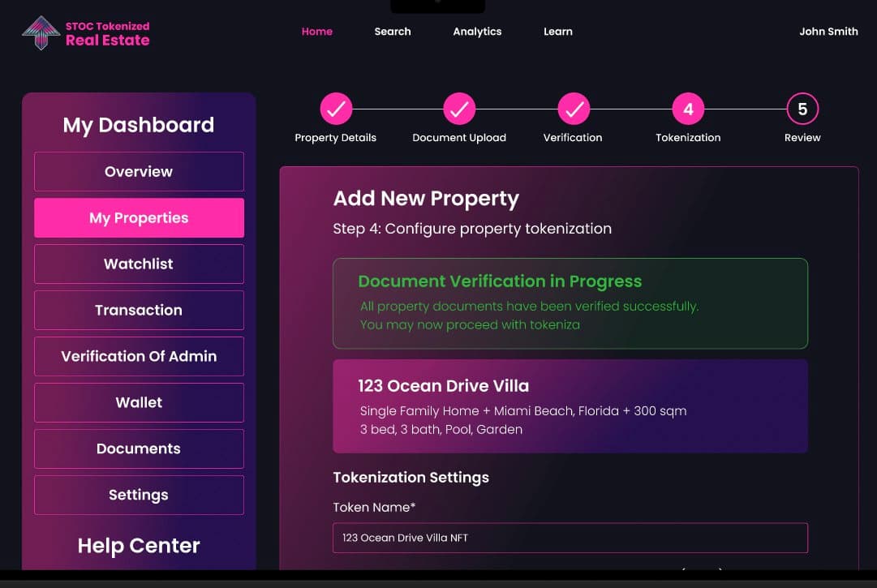The width and height of the screenshot is (877, 588).
Task: Click the Token Name input field
Action: pyautogui.click(x=570, y=538)
